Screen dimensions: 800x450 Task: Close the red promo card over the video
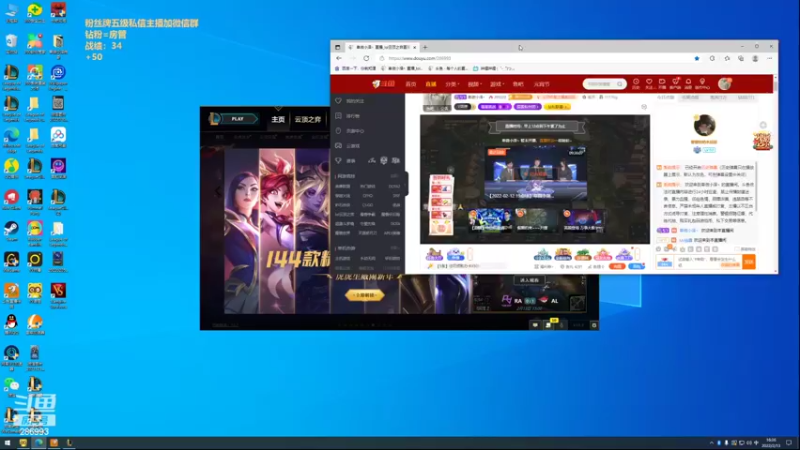click(451, 170)
